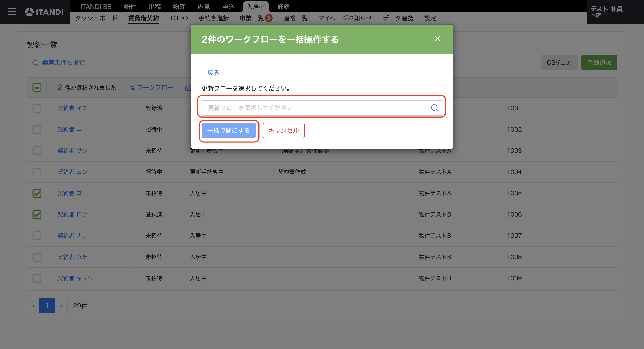
Task: Click the CSV出力 button
Action: [559, 62]
